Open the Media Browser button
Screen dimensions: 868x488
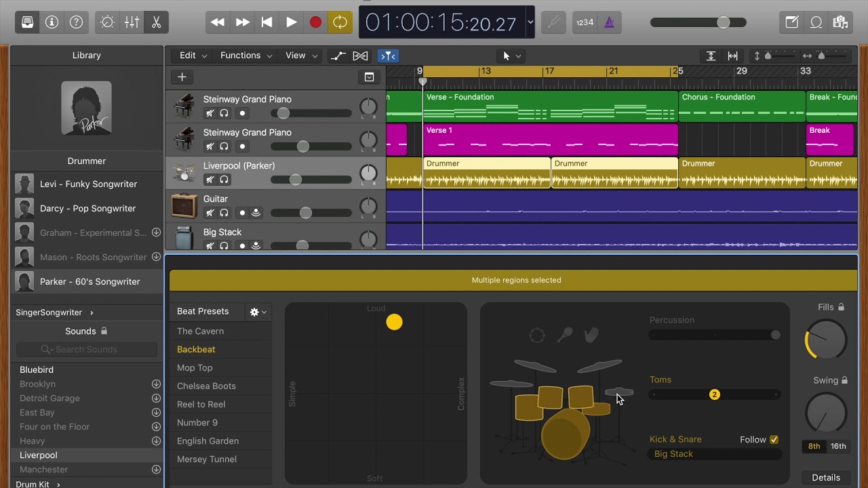(840, 22)
